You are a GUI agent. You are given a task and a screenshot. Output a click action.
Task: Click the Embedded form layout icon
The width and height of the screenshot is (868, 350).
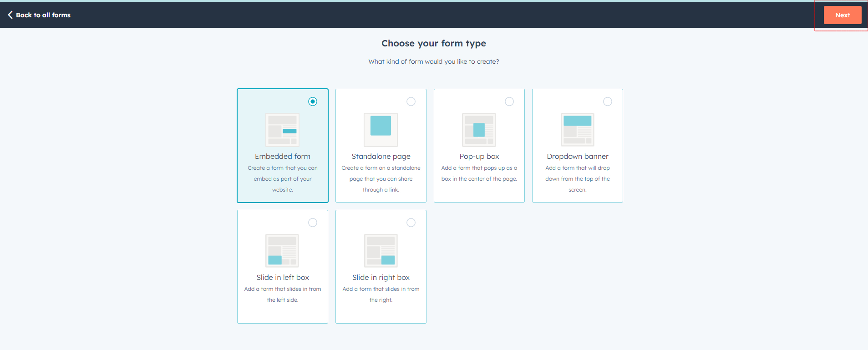click(x=282, y=130)
